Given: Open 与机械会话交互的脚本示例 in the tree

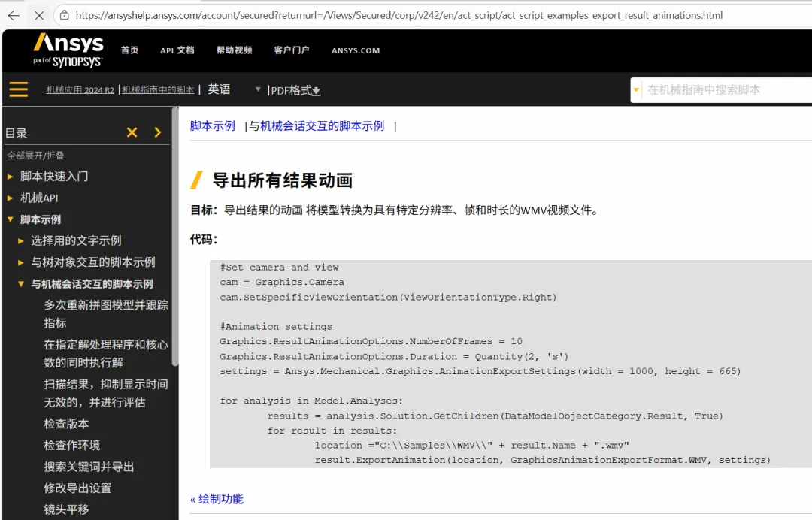Looking at the screenshot, I should pyautogui.click(x=92, y=284).
